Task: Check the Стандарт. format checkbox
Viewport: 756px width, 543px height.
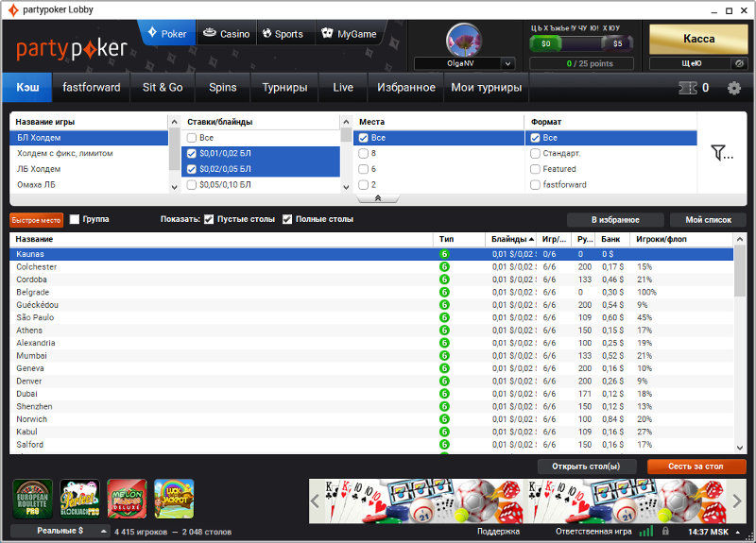Action: pyautogui.click(x=535, y=154)
